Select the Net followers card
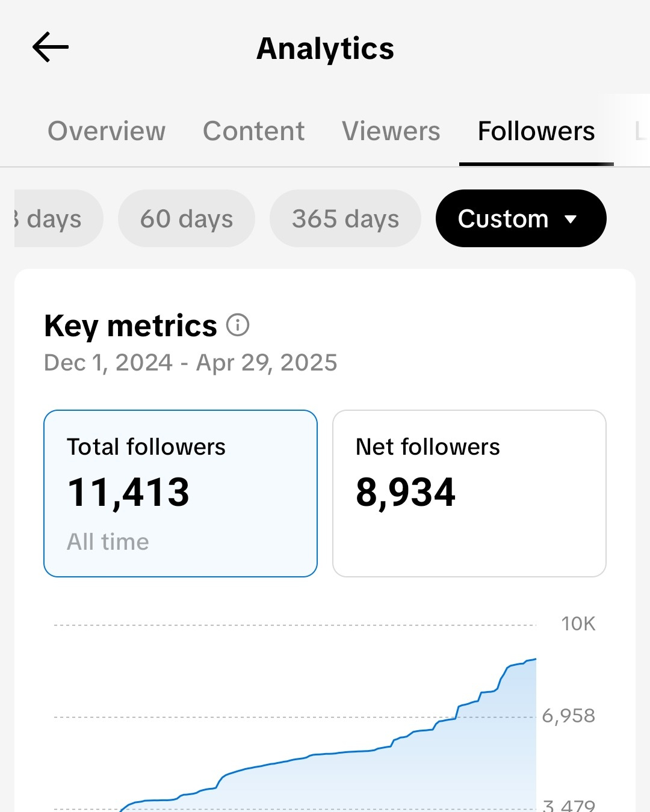This screenshot has width=650, height=812. (469, 493)
